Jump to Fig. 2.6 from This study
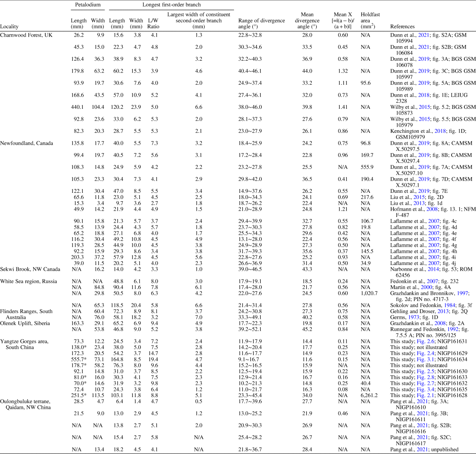The height and width of the screenshot is (454, 476). 424,341
